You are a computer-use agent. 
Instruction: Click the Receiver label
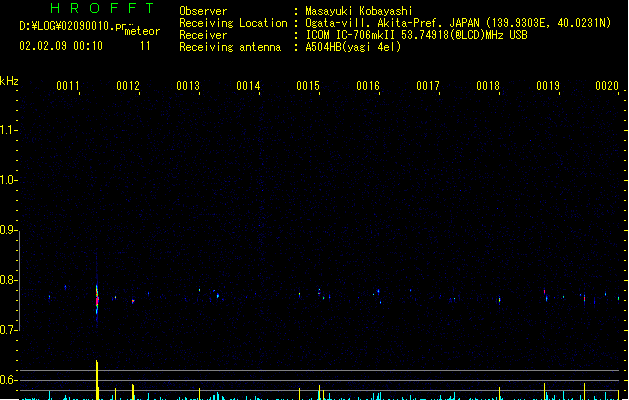[x=203, y=35]
